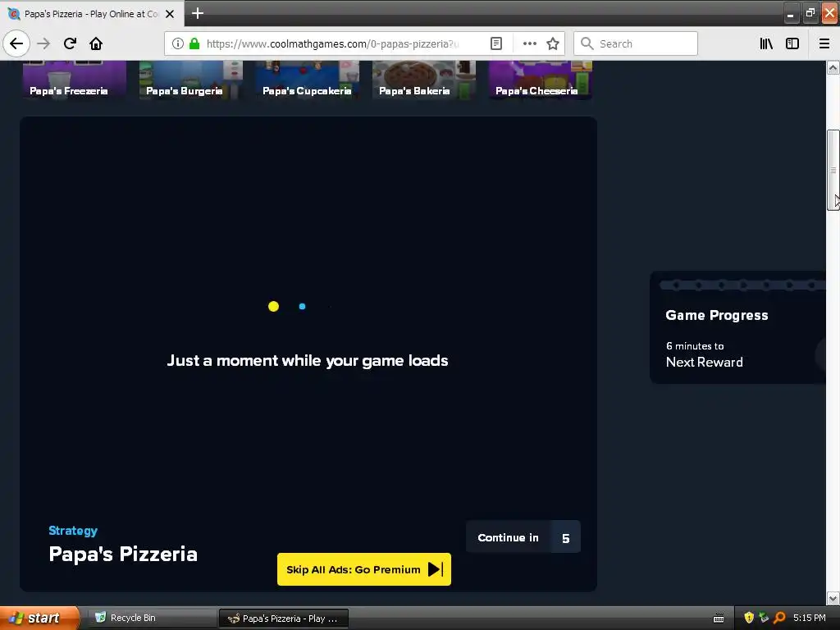The width and height of the screenshot is (840, 630).
Task: Click scrollbar down arrow
Action: [x=833, y=598]
